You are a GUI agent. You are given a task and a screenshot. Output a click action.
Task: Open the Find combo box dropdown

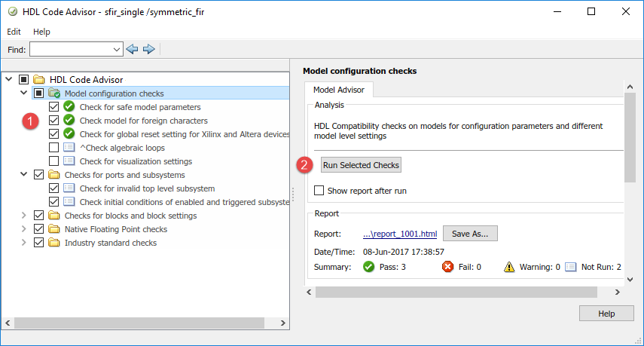tap(117, 50)
